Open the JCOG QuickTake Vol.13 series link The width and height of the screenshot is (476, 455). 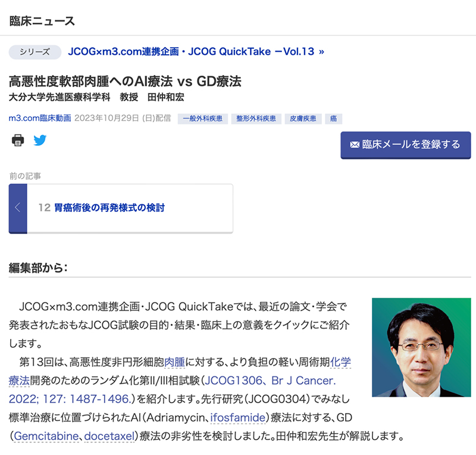[196, 52]
